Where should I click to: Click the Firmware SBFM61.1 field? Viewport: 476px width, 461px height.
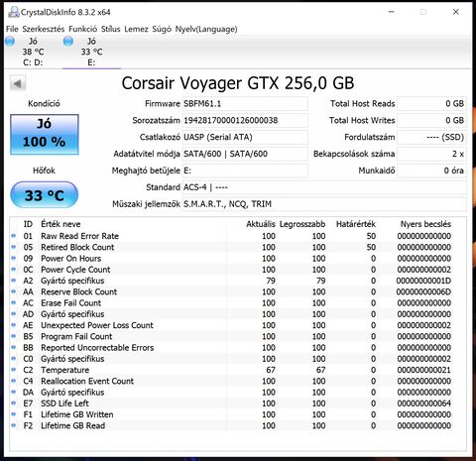pos(245,104)
